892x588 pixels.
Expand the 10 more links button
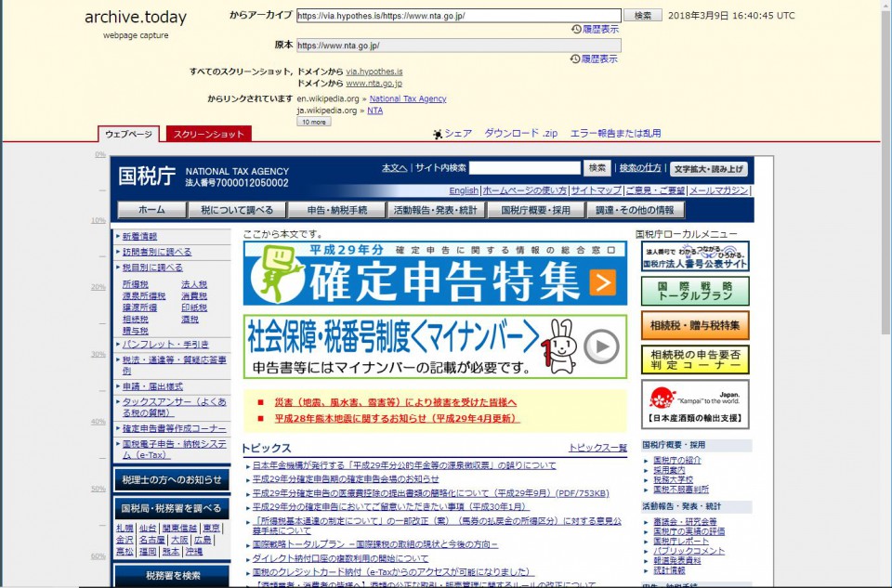313,122
